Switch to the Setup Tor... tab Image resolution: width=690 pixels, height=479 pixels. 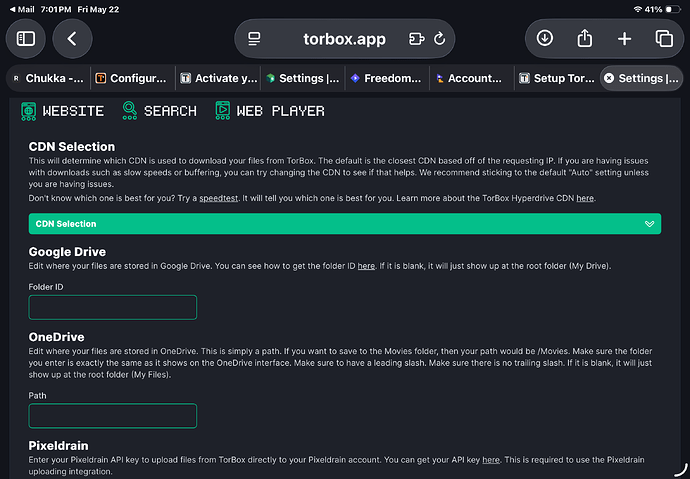pos(557,78)
